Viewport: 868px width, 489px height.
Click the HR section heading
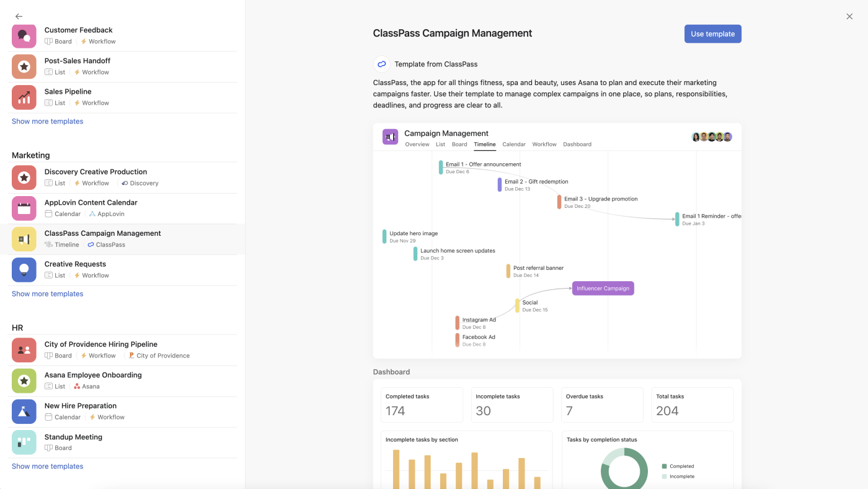tap(17, 328)
